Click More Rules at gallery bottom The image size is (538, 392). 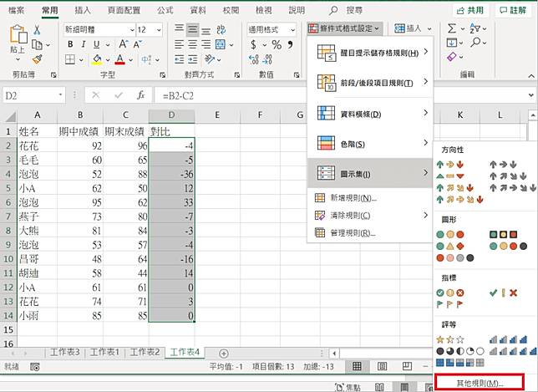click(480, 383)
